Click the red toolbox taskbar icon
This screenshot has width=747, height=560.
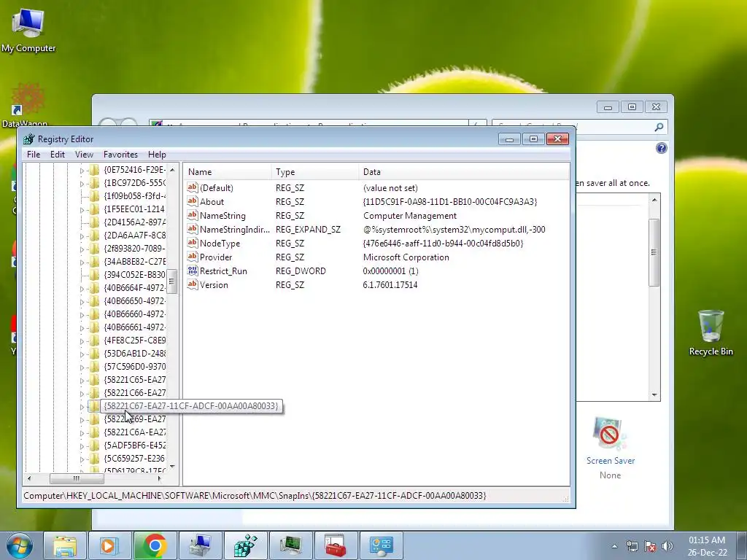click(336, 545)
